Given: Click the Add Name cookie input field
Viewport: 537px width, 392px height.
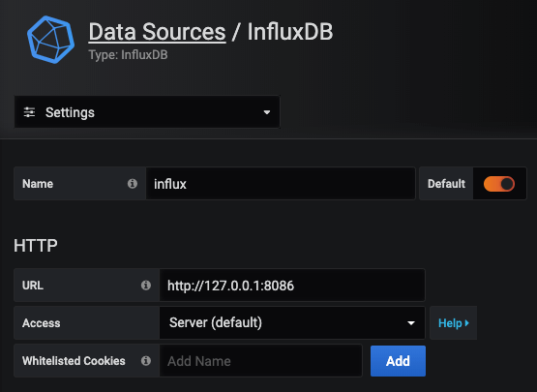Looking at the screenshot, I should click(260, 361).
